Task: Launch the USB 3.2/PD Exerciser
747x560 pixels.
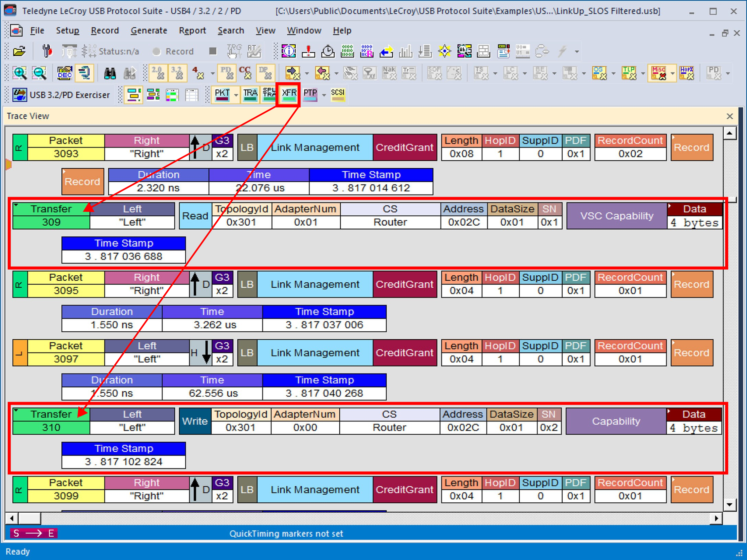Action: [x=61, y=95]
